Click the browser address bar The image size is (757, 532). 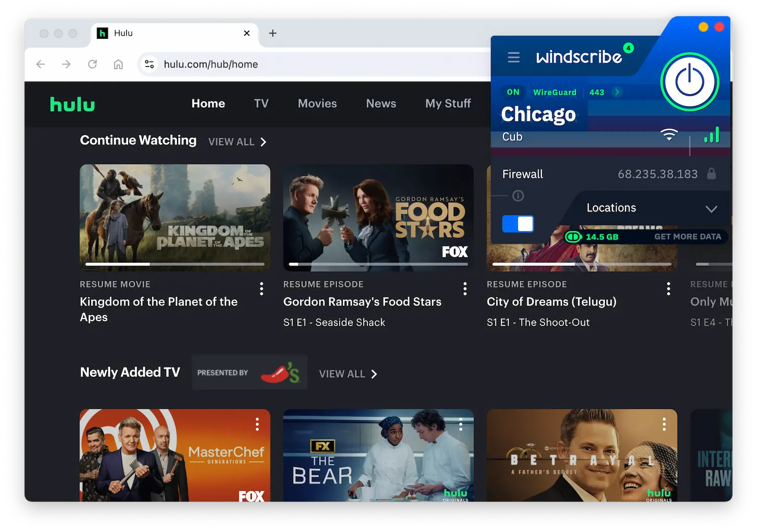(x=211, y=64)
